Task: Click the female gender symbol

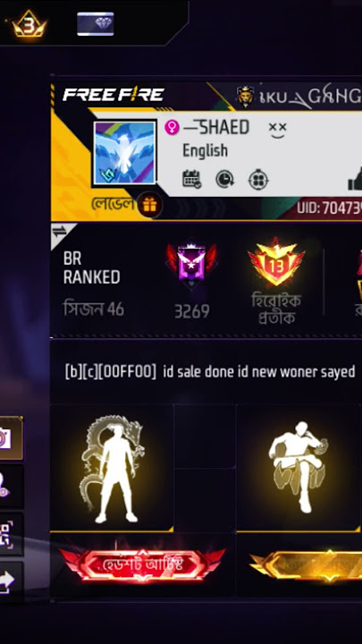Action: point(172,127)
